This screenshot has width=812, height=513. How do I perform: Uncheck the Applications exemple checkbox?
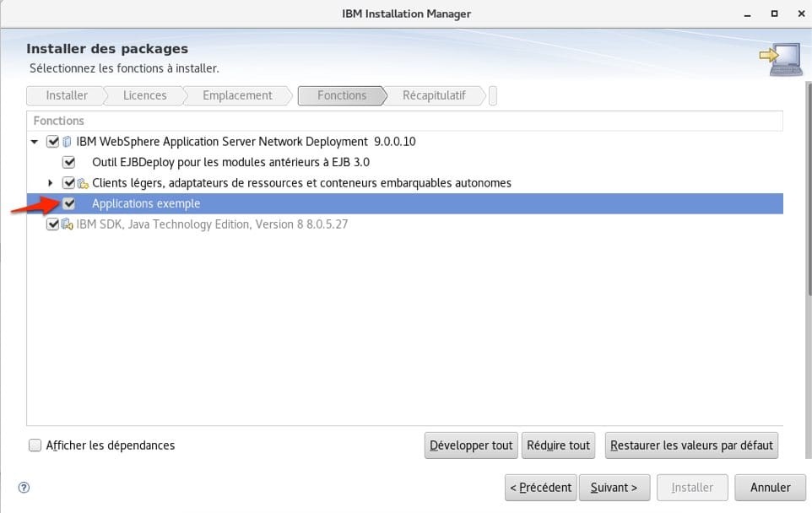[70, 202]
